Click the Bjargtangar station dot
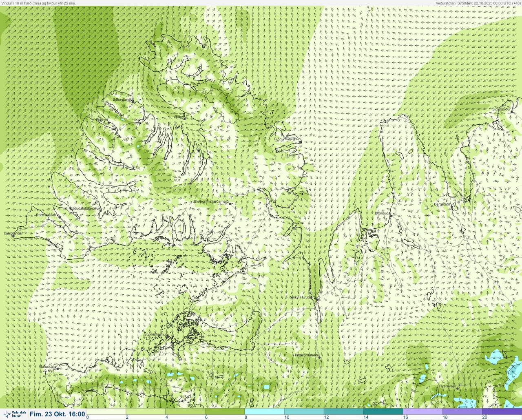Viewport: 522px width, 420px height. [13, 235]
